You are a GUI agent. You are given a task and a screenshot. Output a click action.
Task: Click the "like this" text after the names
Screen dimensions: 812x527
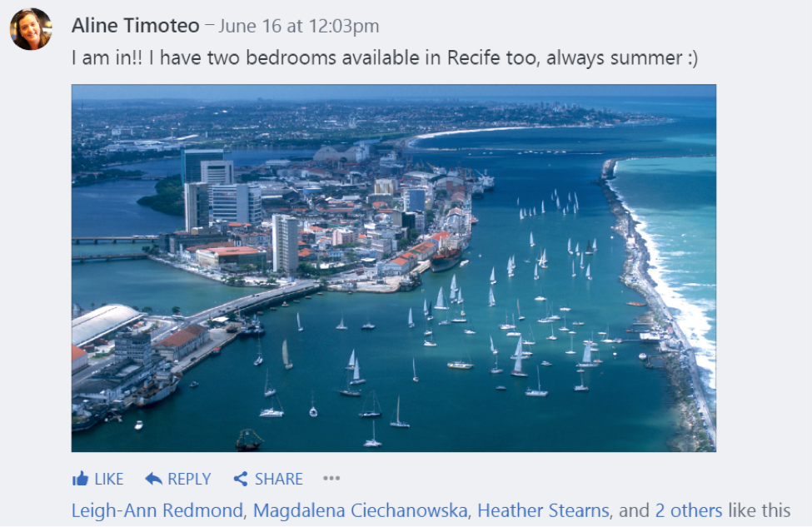click(x=758, y=510)
